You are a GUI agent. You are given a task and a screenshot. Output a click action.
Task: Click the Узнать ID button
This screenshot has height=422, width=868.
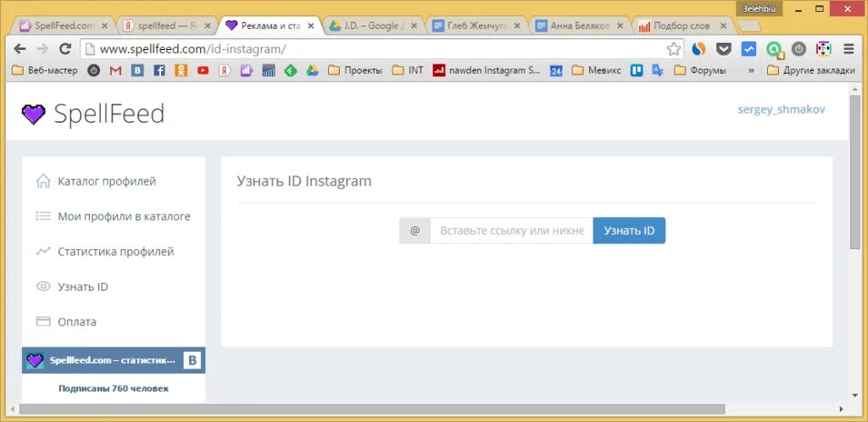click(x=629, y=230)
